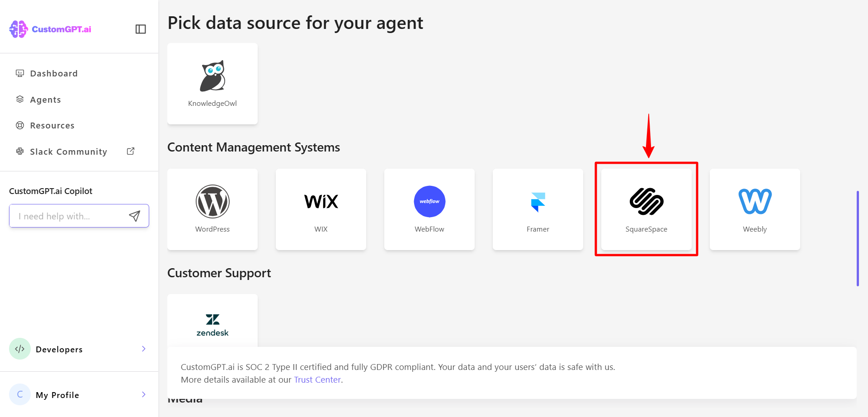Send the Copilot message with the paper plane
Image resolution: width=868 pixels, height=417 pixels.
tap(134, 216)
